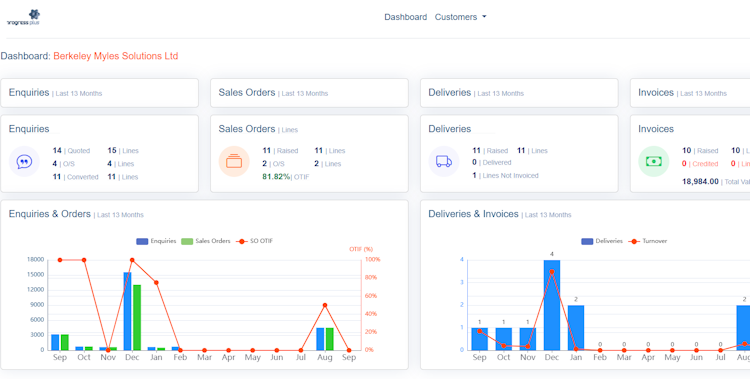Click the Invoices green money icon

[653, 162]
